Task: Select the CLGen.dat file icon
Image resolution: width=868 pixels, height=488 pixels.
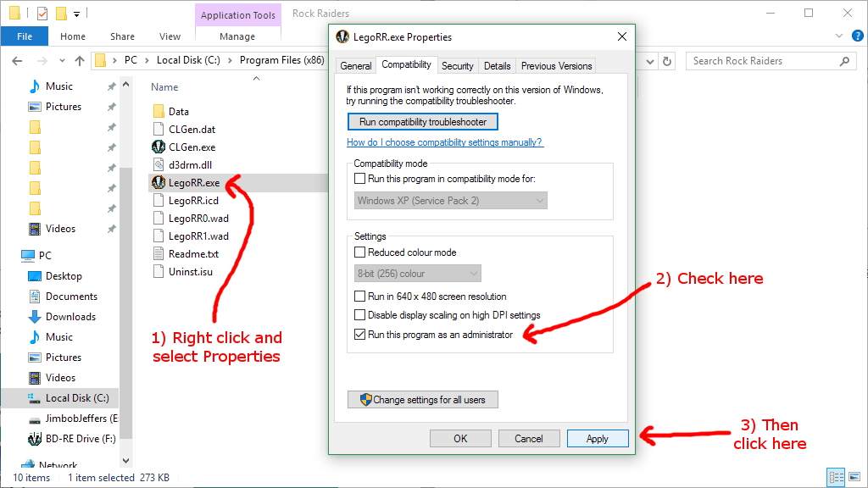Action: 159,129
